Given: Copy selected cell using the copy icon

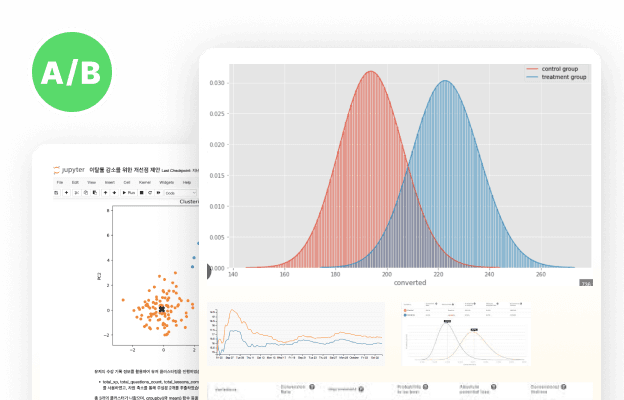Looking at the screenshot, I should [87, 192].
